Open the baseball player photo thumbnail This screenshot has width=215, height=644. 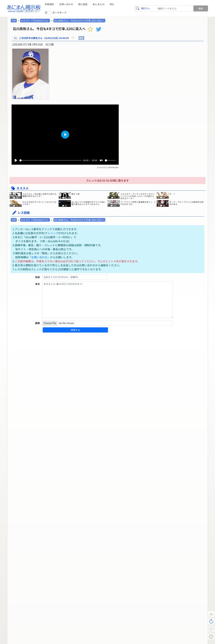30,74
